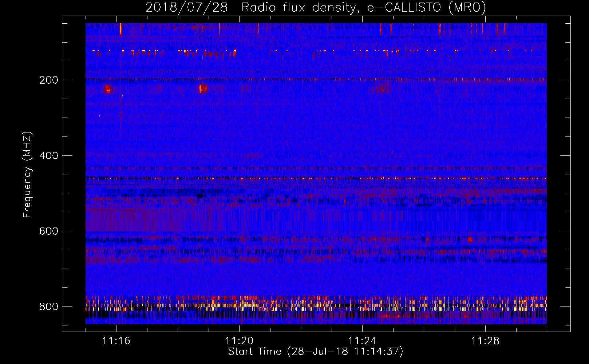Image resolution: width=589 pixels, height=364 pixels.
Task: Click the 600 frequency tick label
Action: click(49, 232)
